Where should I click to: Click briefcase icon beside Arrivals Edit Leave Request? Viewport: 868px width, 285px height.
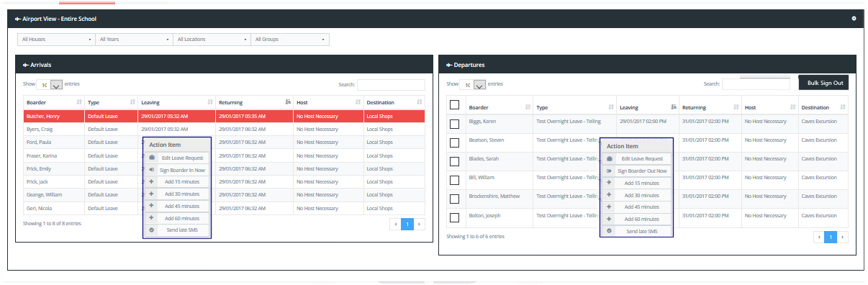point(152,158)
